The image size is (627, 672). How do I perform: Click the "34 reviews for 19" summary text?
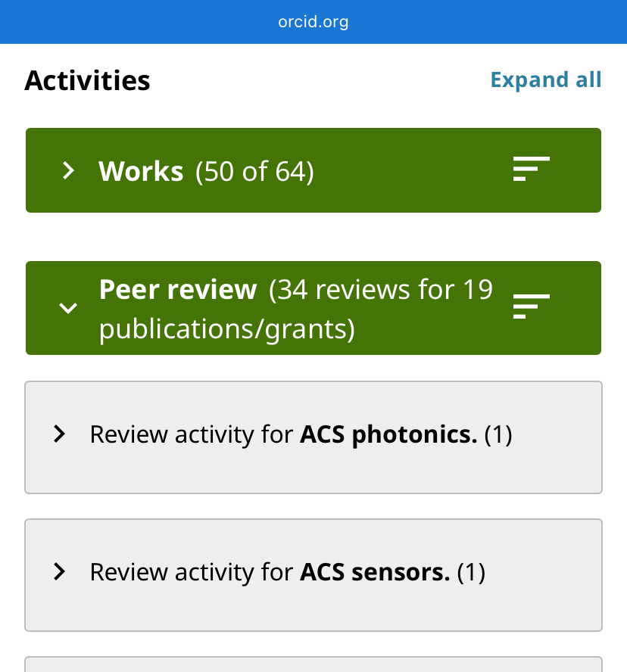[x=382, y=290]
